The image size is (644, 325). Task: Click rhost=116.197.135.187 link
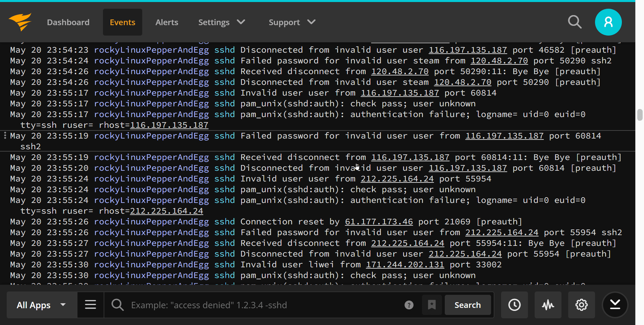(x=169, y=125)
